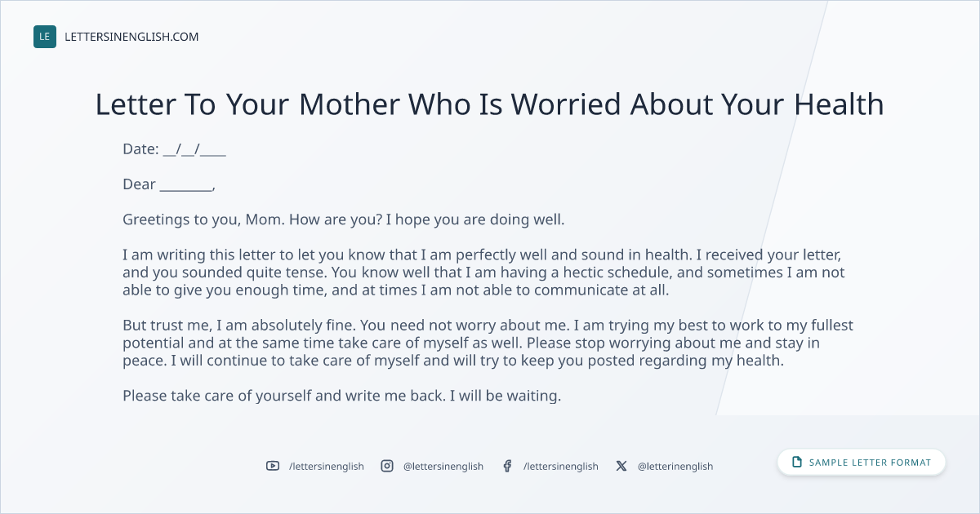Click the Instagram icon

(387, 466)
